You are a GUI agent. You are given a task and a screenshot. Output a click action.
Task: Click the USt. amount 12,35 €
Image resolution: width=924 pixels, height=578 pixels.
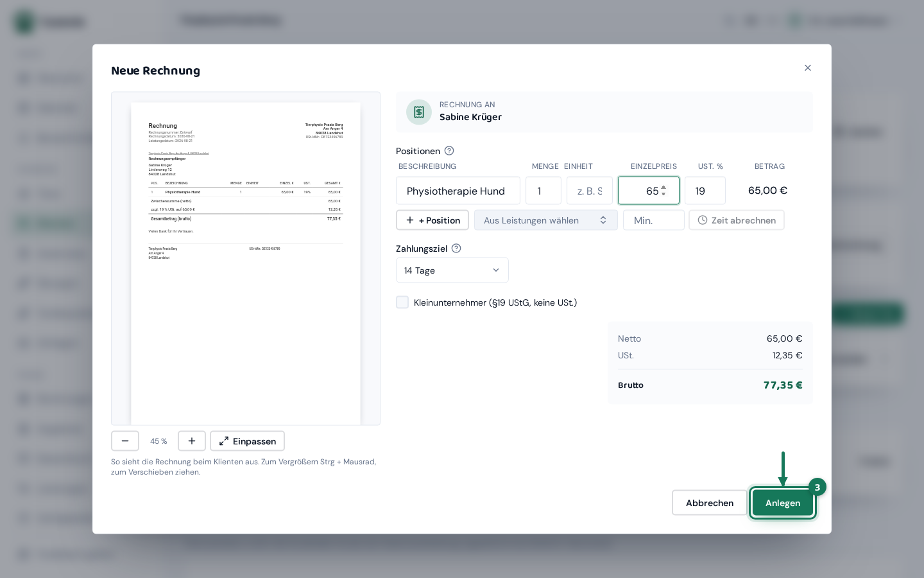pyautogui.click(x=787, y=355)
